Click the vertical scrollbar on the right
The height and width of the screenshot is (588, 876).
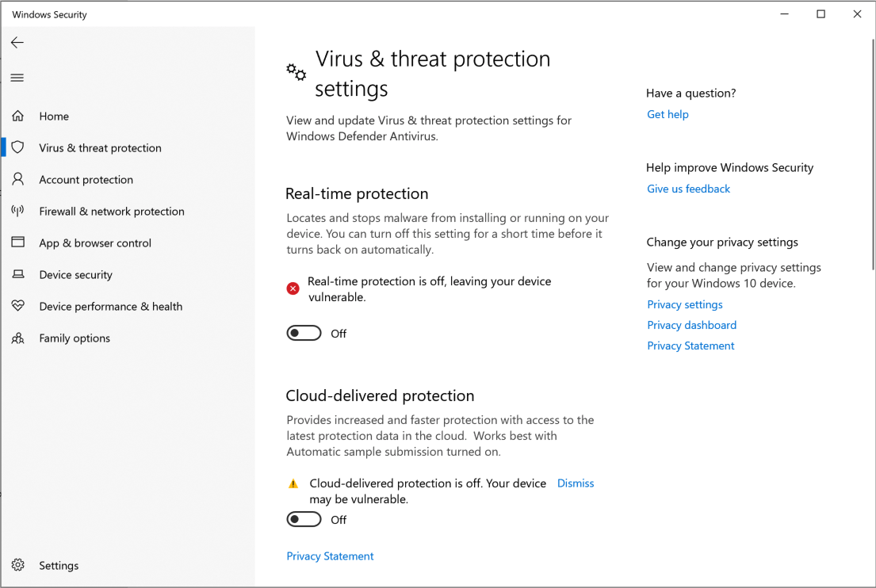(872, 158)
